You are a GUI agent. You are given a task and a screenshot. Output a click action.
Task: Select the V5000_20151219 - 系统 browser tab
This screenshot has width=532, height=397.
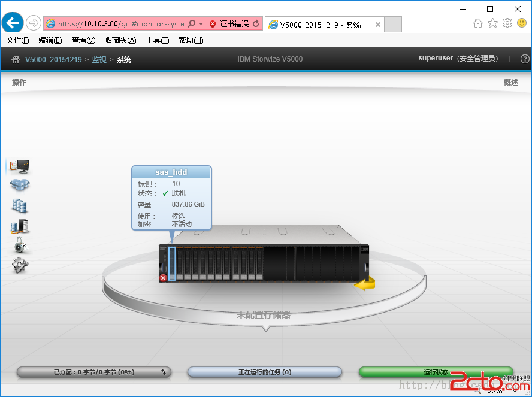point(324,25)
